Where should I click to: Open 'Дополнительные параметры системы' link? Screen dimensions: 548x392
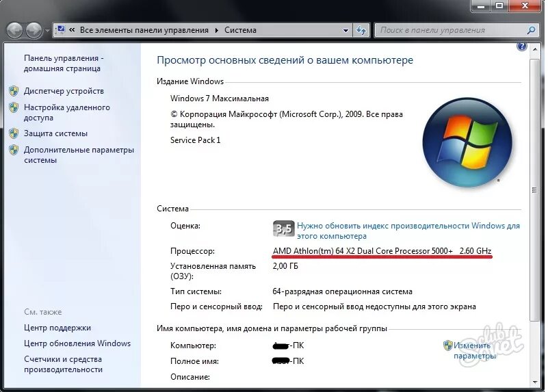pos(79,155)
